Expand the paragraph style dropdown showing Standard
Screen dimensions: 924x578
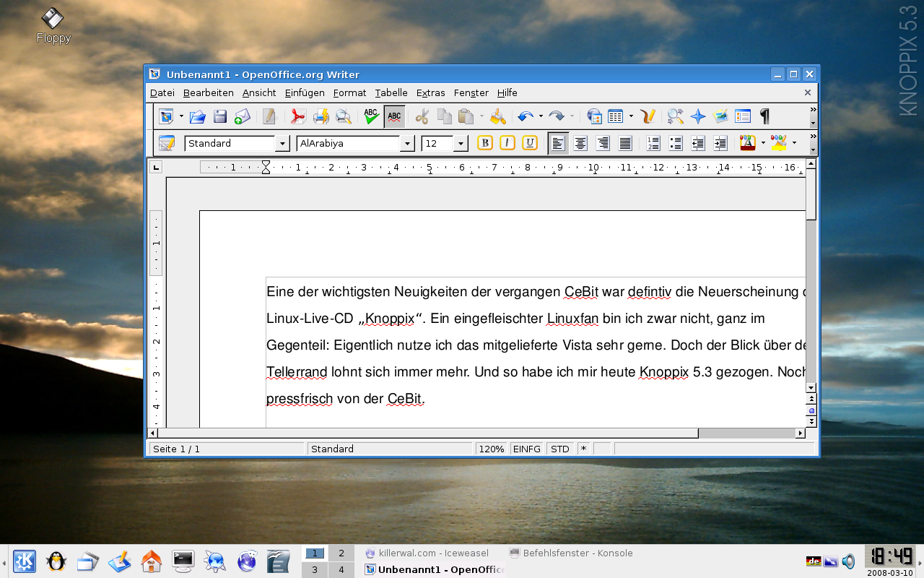tap(282, 144)
